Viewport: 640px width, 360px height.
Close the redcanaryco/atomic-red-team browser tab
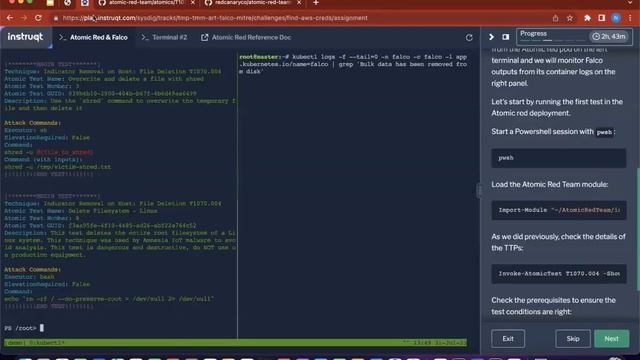click(299, 3)
